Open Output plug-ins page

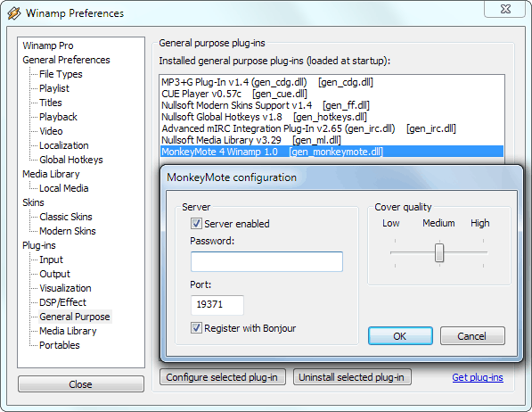(54, 274)
